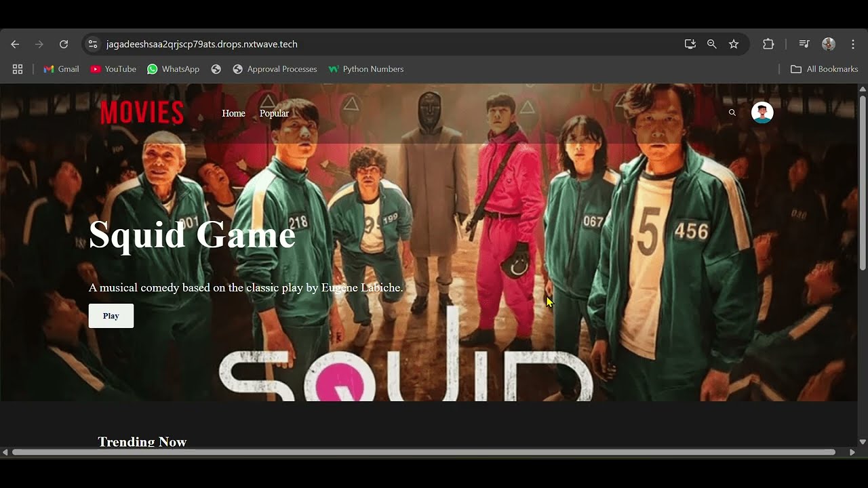Image resolution: width=868 pixels, height=488 pixels.
Task: Reload the page with refresh icon
Action: [64, 44]
